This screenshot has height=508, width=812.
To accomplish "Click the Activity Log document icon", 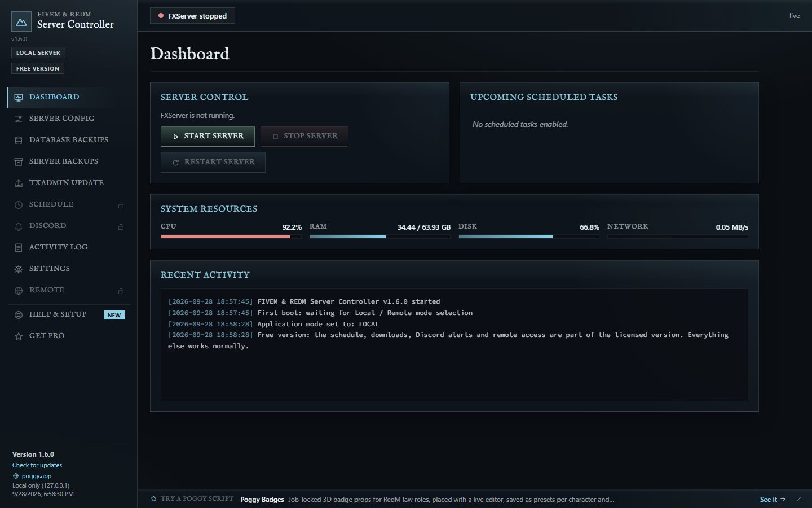I will [x=19, y=247].
